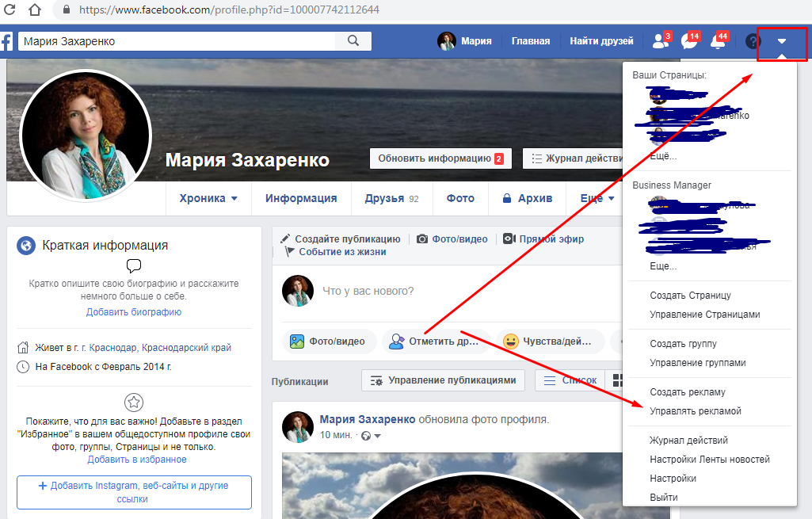This screenshot has height=519, width=812.
Task: Open Мария Захаренко post author link
Action: [x=367, y=419]
